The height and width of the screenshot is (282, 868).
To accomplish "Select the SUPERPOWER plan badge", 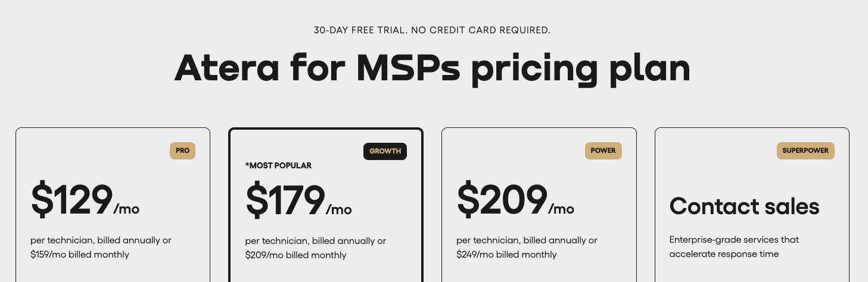I will (805, 151).
